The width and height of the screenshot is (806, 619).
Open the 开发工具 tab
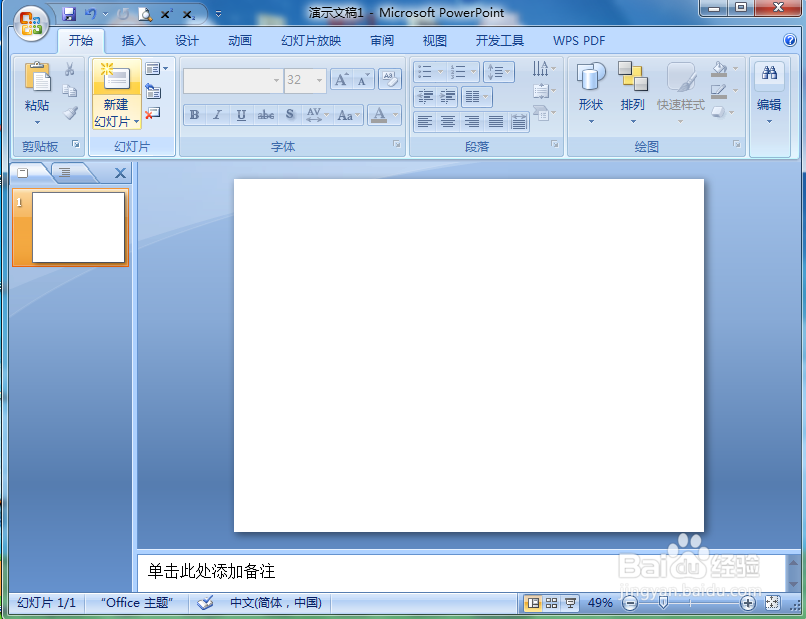[500, 41]
